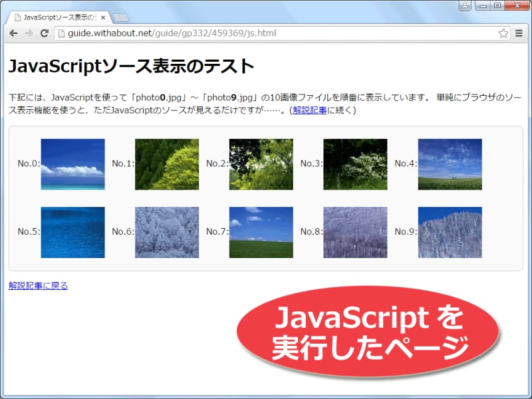Image resolution: width=532 pixels, height=399 pixels.
Task: View the No.3 white blossom photo
Action: tap(354, 164)
